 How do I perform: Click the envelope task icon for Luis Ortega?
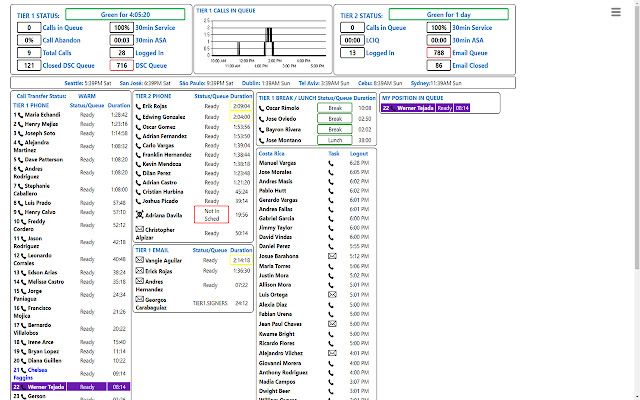coord(331,295)
